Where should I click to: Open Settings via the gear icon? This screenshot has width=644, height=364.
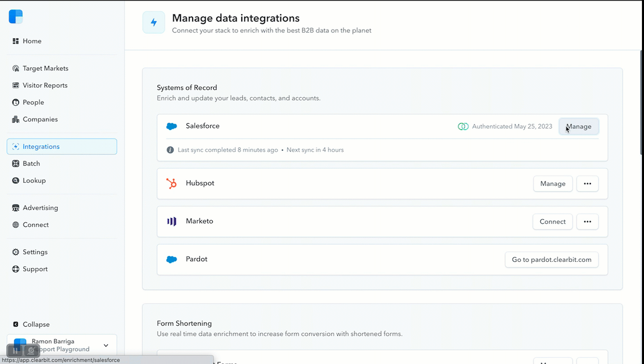pos(16,252)
